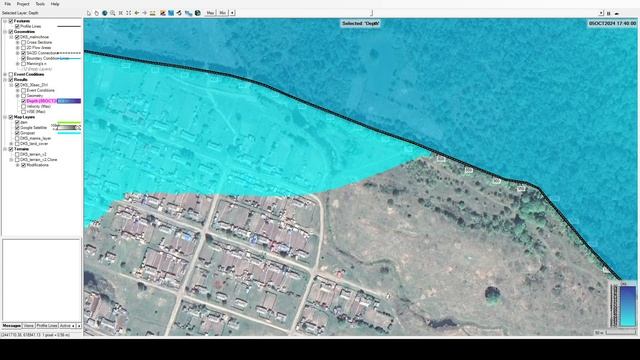Click the Zoom Out tool

[x=121, y=13]
